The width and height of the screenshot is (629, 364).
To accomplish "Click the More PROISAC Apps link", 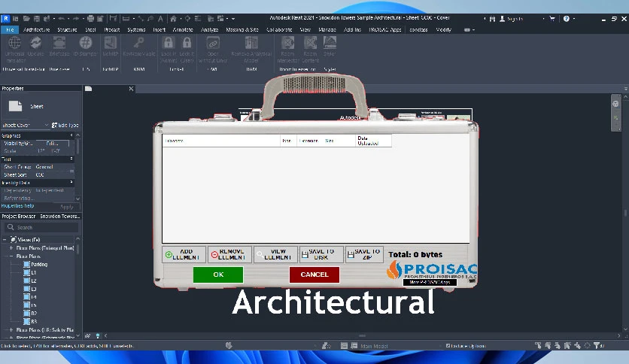I will (430, 282).
